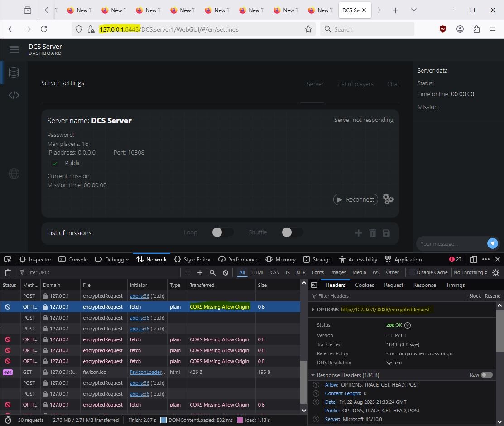Enable the Disable Cache checkbox
Viewport: 504px width, 426px height.
(x=412, y=272)
